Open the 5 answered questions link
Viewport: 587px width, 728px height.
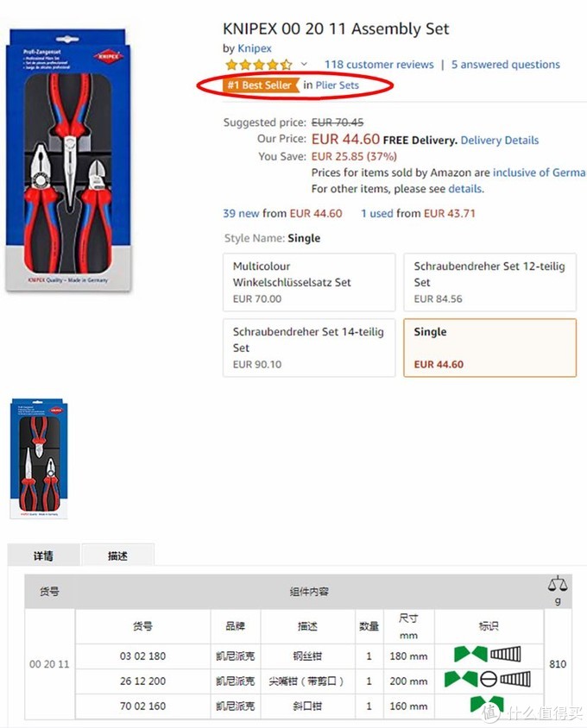pyautogui.click(x=506, y=65)
